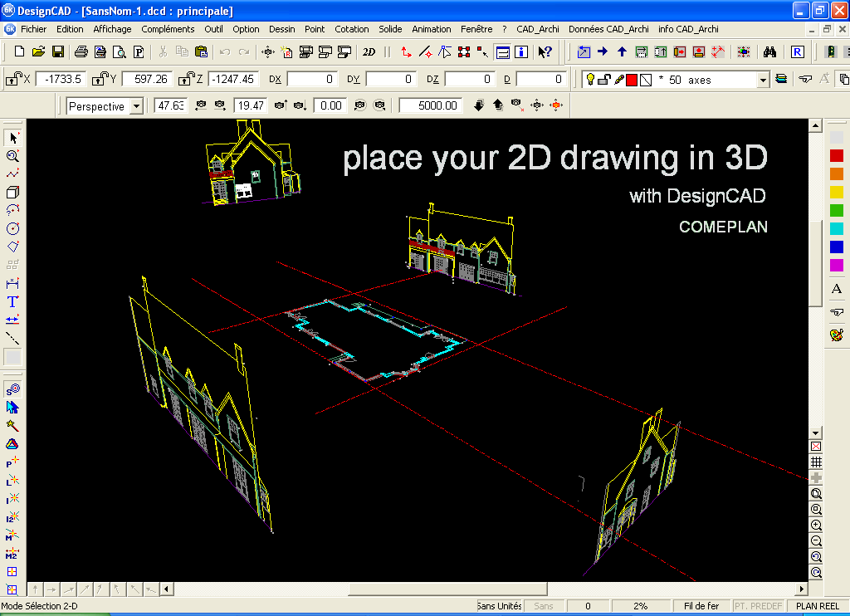Toggle the X coordinate lock

(13, 79)
